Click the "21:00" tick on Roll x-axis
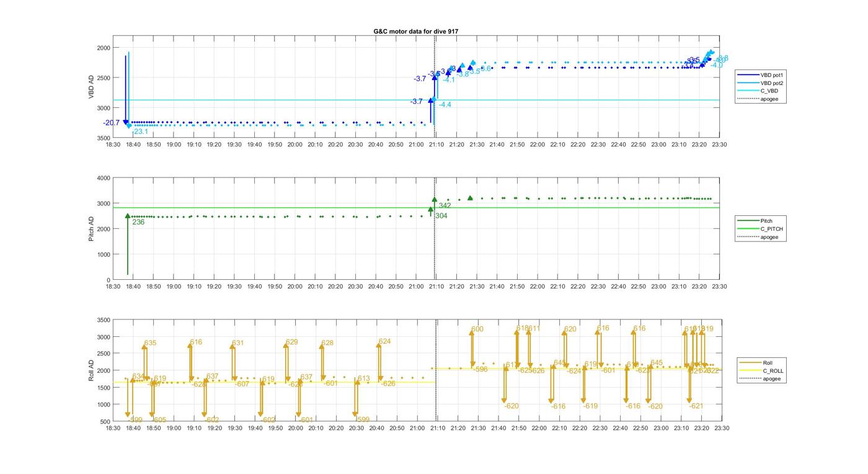Viewport: 868px width, 474px height. [x=416, y=428]
